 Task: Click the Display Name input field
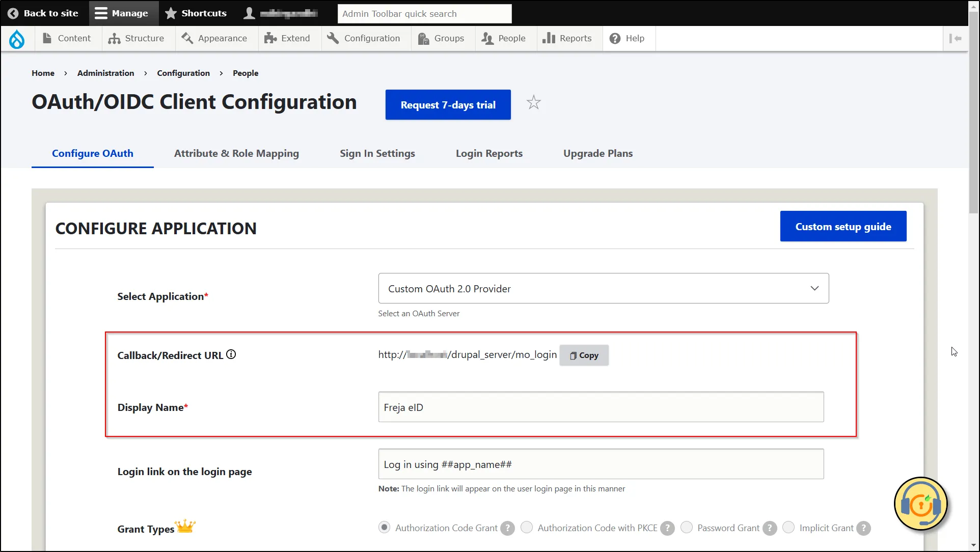coord(601,406)
